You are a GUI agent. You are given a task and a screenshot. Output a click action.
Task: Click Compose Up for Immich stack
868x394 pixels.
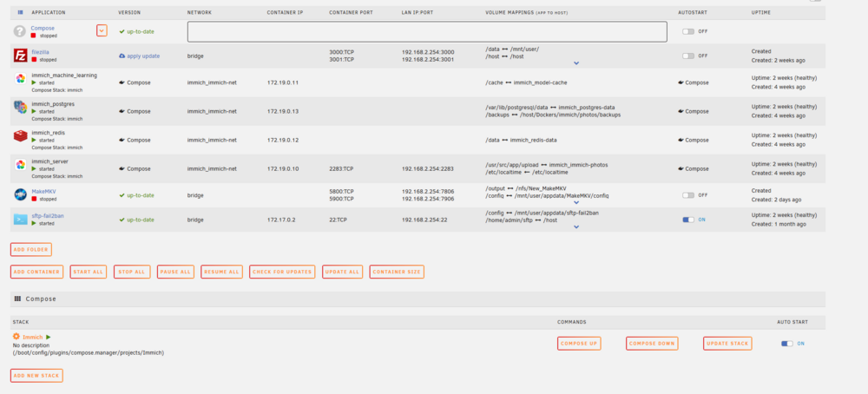coord(579,344)
